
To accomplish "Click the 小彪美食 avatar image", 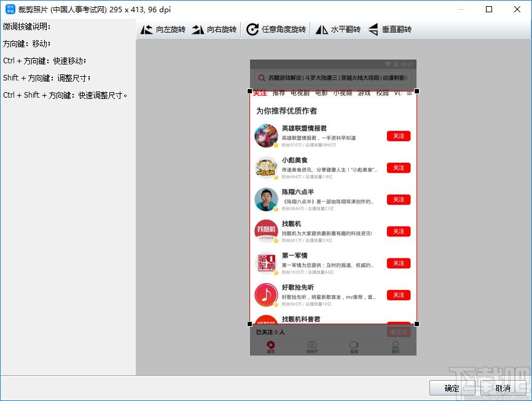I will point(267,168).
